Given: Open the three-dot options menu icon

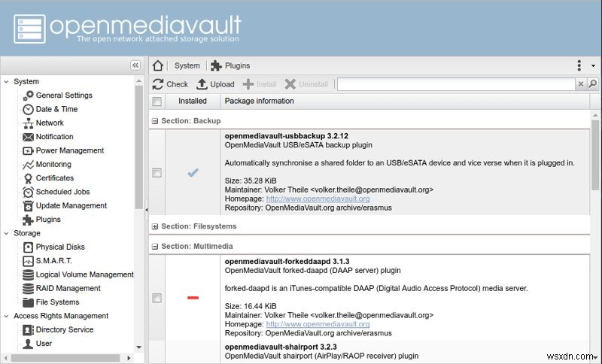Looking at the screenshot, I should tap(579, 65).
